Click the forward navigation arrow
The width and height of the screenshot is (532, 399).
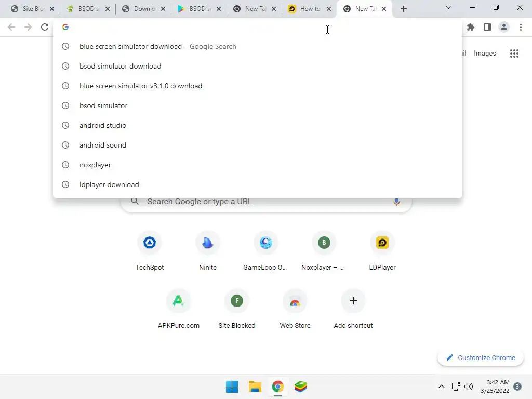[x=28, y=27]
